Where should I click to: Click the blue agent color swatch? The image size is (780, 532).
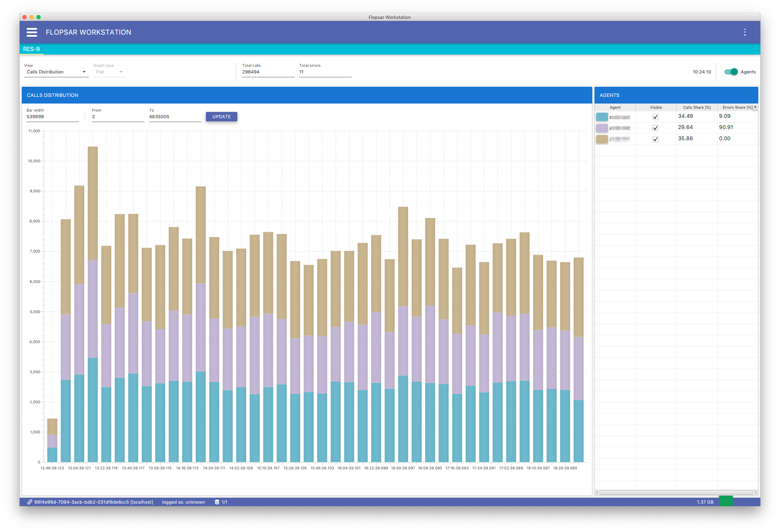(x=602, y=117)
